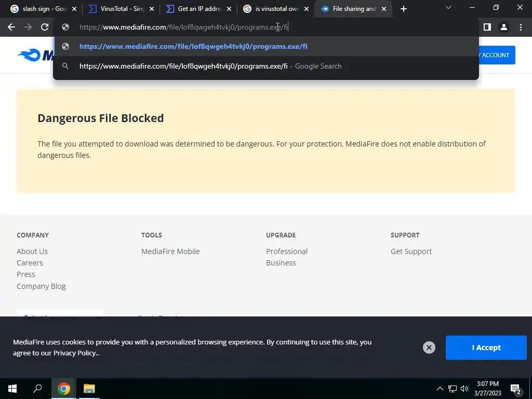Choose the Google Search suggestion for the URL
Image resolution: width=532 pixels, height=399 pixels.
click(x=265, y=66)
